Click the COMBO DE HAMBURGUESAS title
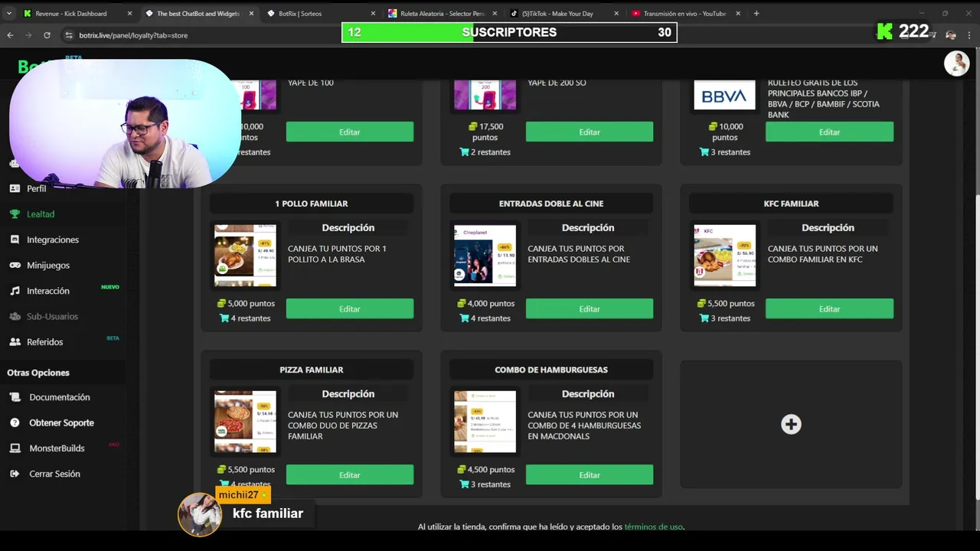This screenshot has width=980, height=551. tap(551, 370)
